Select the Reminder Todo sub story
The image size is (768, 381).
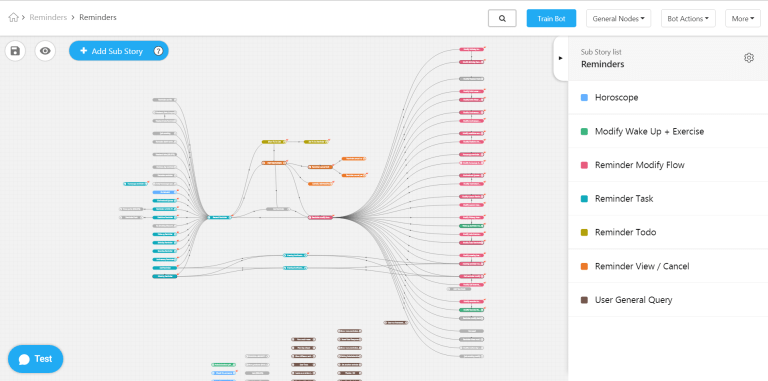coord(668,232)
